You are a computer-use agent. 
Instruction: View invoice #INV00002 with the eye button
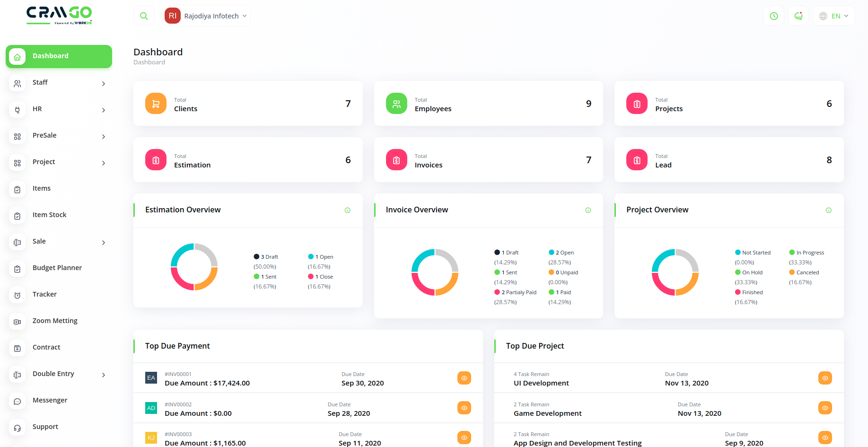point(464,408)
